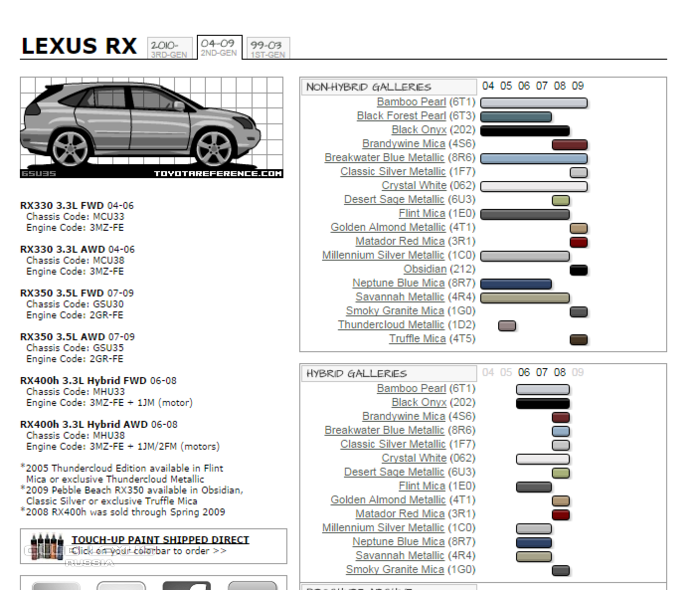Click Brandywine Mica non-hybrid swatch

570,145
